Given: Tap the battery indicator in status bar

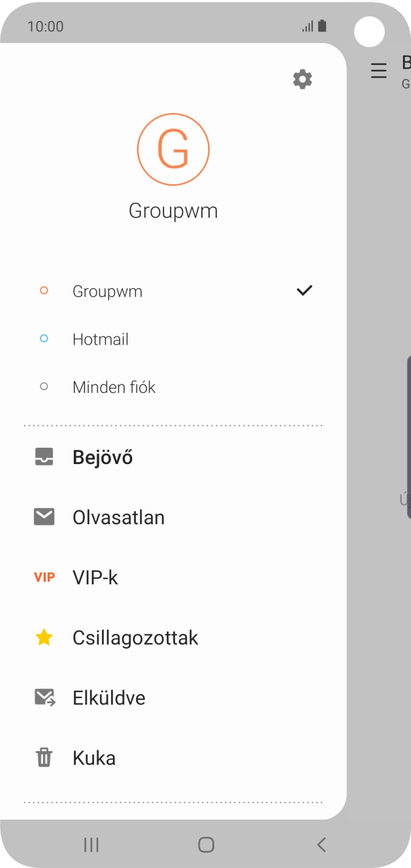Looking at the screenshot, I should click(x=322, y=25).
